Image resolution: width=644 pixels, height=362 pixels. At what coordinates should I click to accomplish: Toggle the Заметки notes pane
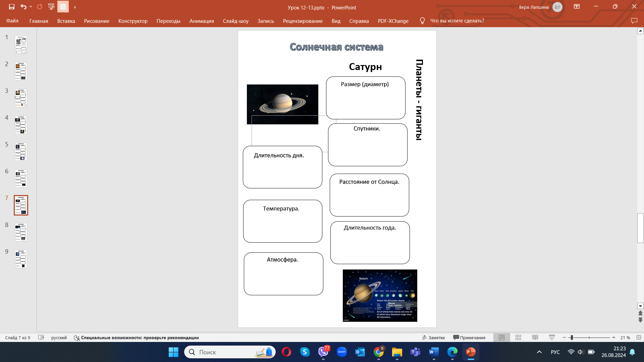click(x=433, y=338)
